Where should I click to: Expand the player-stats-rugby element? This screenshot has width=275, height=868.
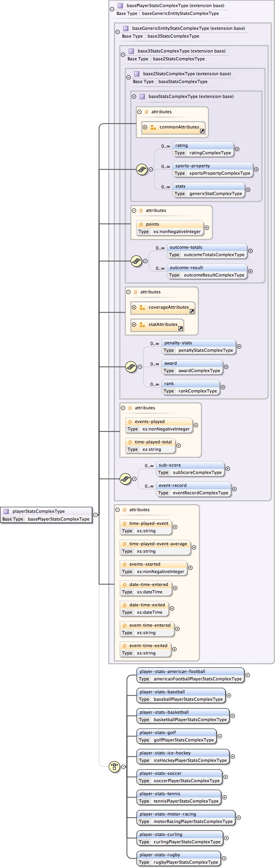[224, 858]
